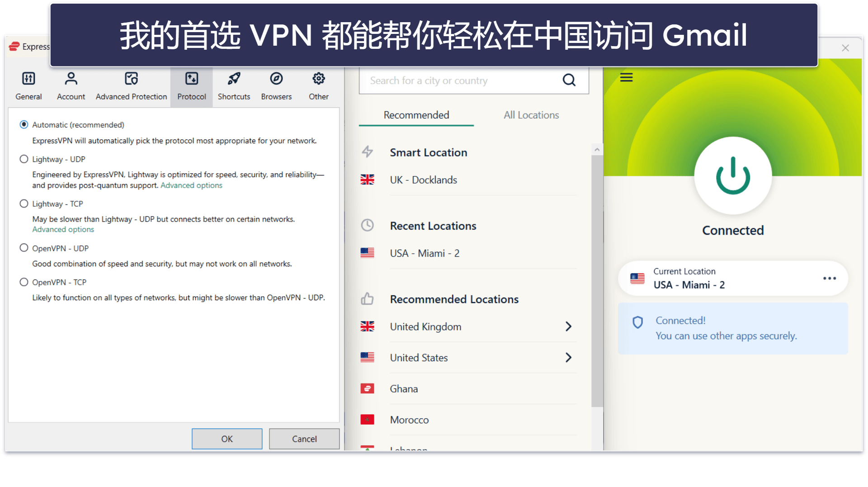
Task: Switch to the All Locations tab
Action: tap(531, 115)
